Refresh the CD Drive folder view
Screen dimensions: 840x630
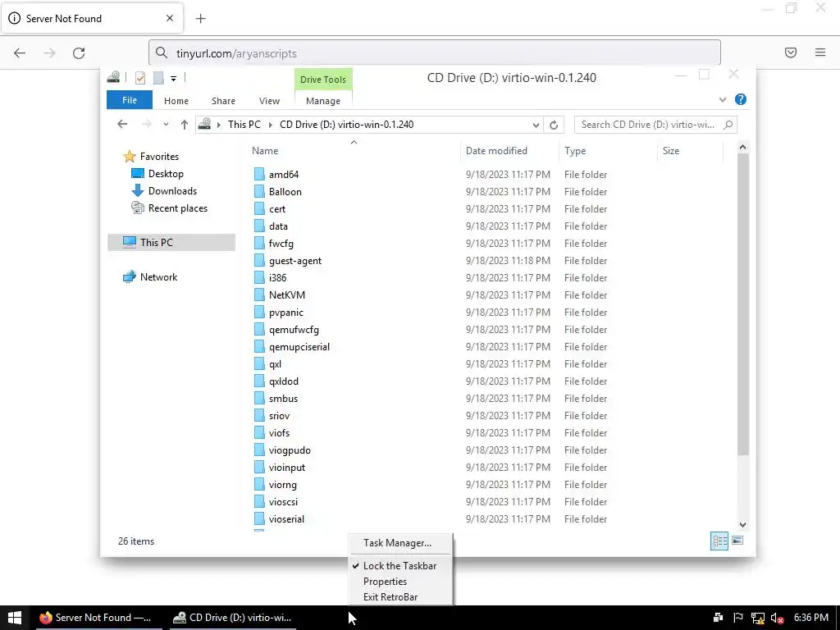pyautogui.click(x=554, y=125)
